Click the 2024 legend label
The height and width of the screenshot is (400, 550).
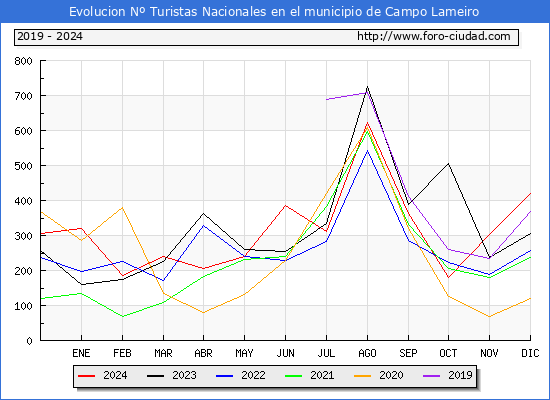point(115,375)
